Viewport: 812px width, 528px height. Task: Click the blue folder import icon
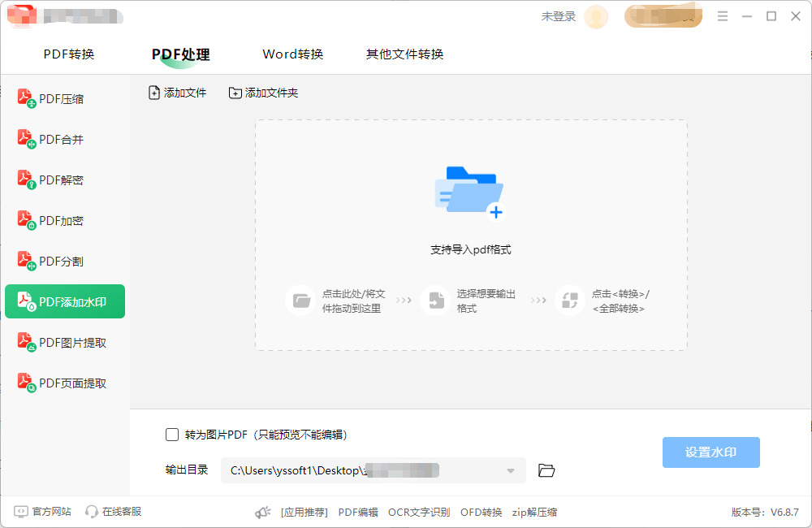pos(470,193)
